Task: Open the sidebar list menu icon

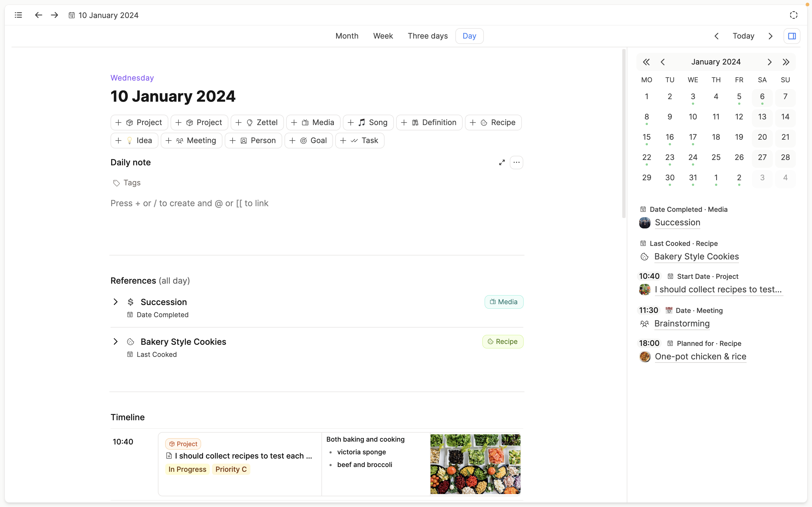Action: pyautogui.click(x=18, y=15)
